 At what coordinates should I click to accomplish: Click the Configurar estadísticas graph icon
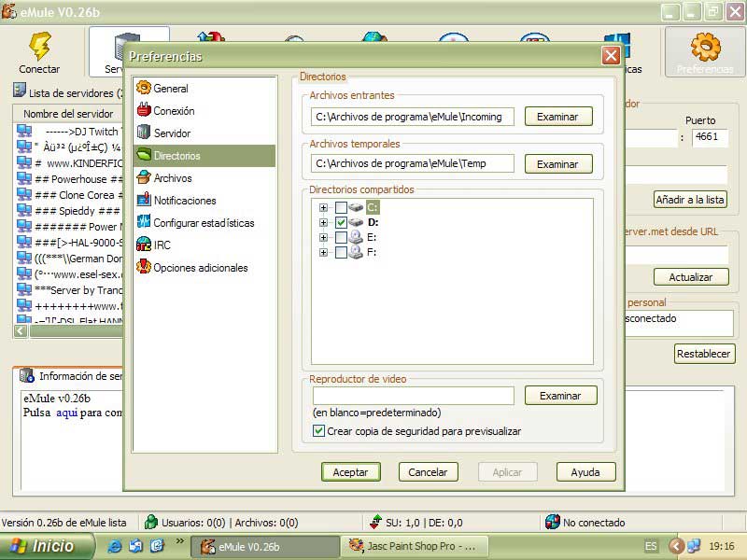pos(144,222)
